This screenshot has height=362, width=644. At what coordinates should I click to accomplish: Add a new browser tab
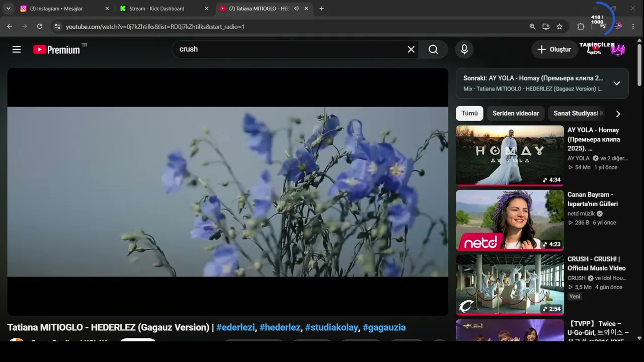[x=321, y=9]
